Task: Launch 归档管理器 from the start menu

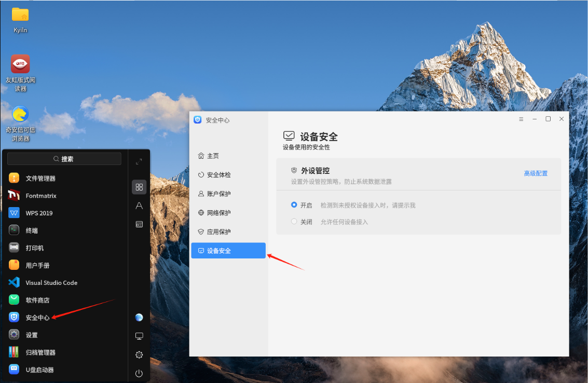Action: 64,352
